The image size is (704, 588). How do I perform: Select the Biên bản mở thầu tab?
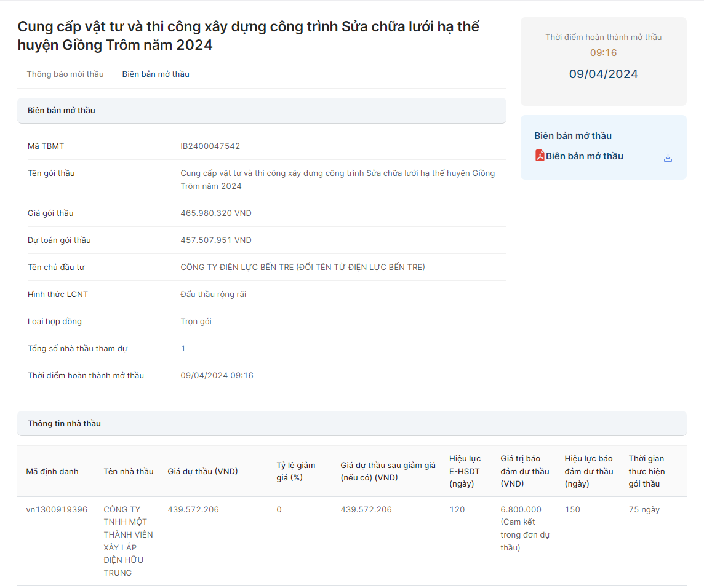(156, 74)
